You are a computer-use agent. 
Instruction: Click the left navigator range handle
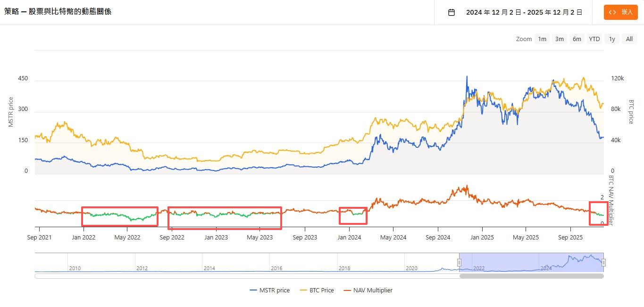click(459, 262)
